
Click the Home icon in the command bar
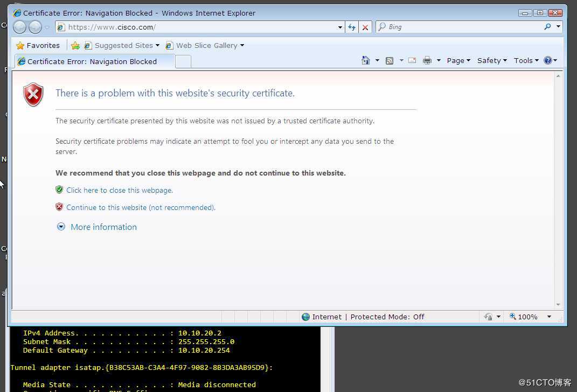365,60
